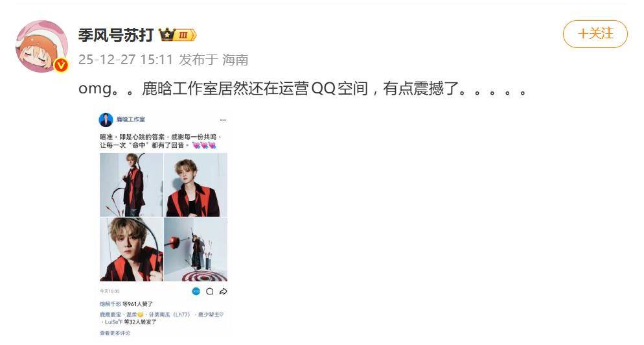Image resolution: width=644 pixels, height=345 pixels.
Task: Open 季风号苏打's profile avatar
Action: (41, 46)
